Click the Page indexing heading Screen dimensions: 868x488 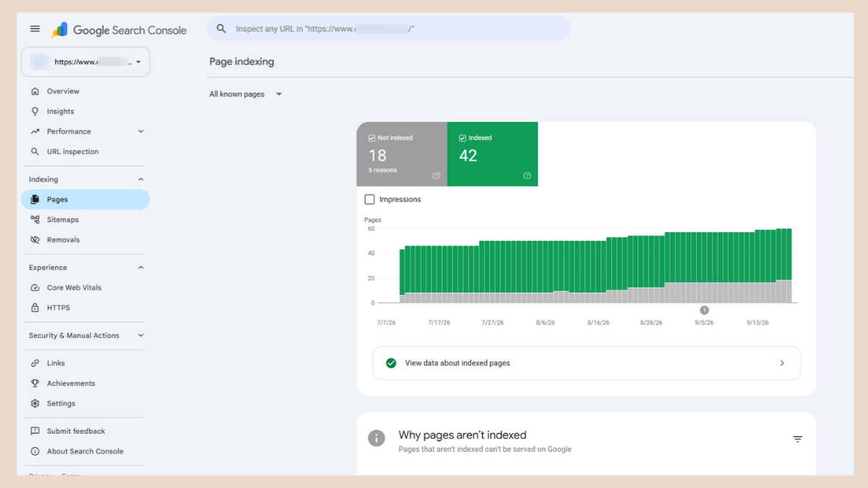[242, 61]
